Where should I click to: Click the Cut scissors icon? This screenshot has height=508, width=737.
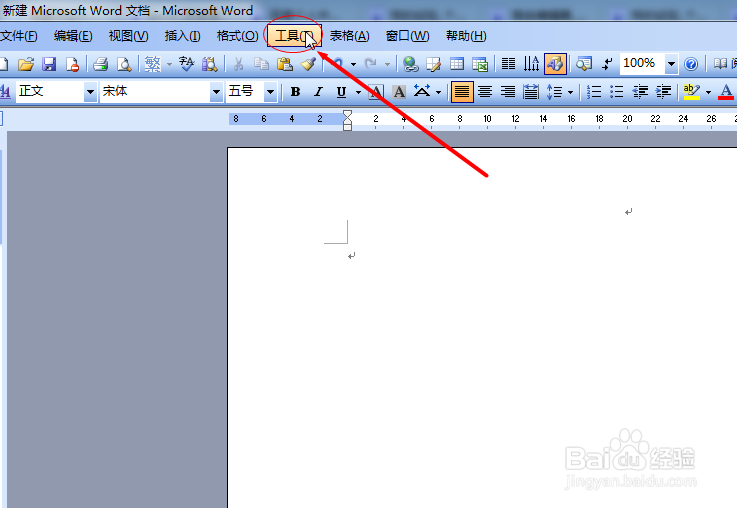click(238, 64)
